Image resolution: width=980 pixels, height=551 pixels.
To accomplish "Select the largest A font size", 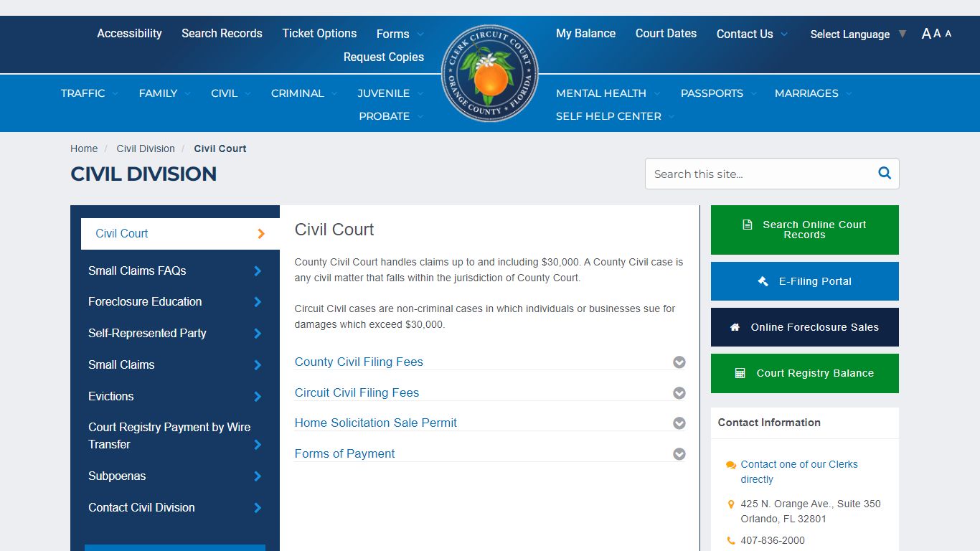I will click(x=926, y=34).
